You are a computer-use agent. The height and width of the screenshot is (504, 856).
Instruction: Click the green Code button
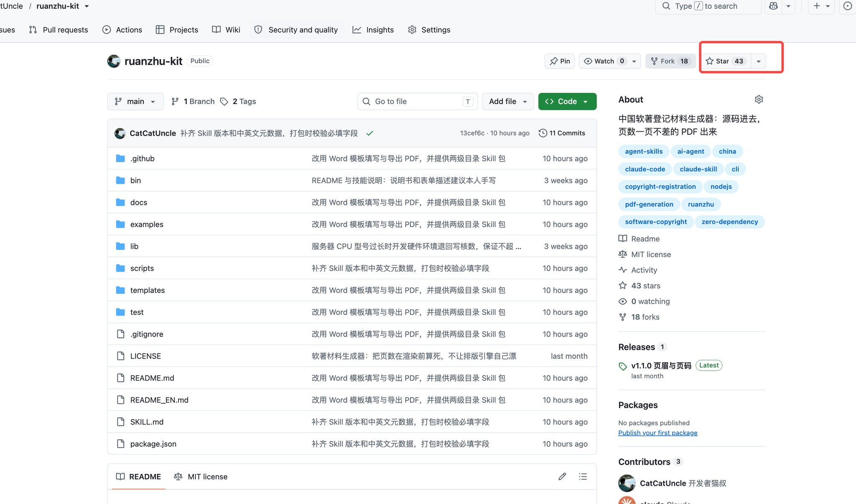[567, 102]
